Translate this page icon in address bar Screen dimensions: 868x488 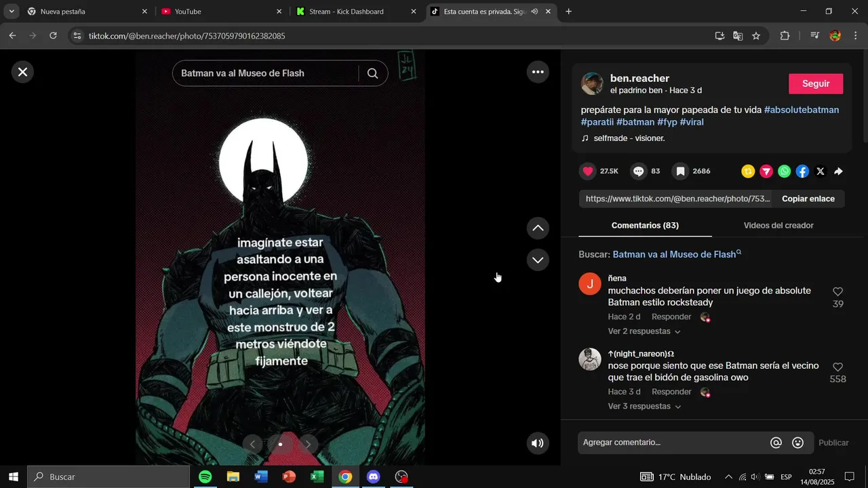pos(738,36)
